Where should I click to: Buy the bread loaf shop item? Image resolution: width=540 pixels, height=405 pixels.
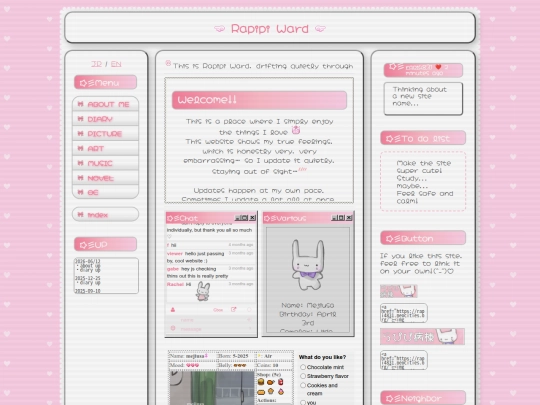(x=261, y=392)
